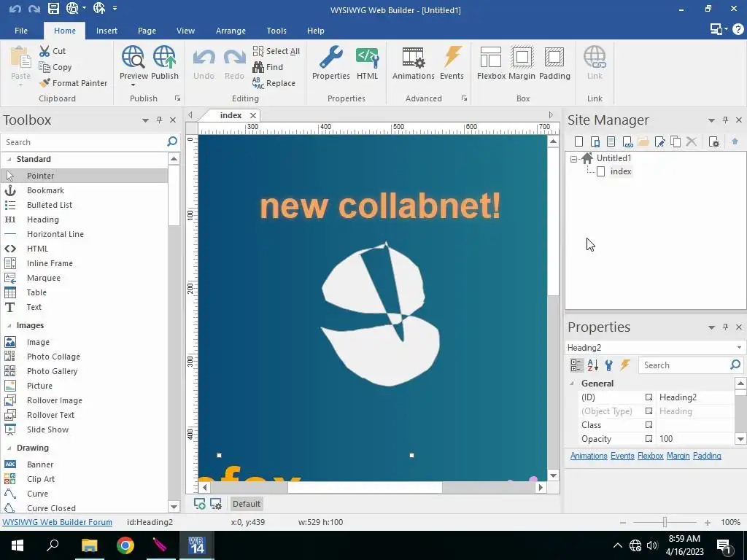
Task: Click the alphabetical sort icon in Properties
Action: [592, 365]
